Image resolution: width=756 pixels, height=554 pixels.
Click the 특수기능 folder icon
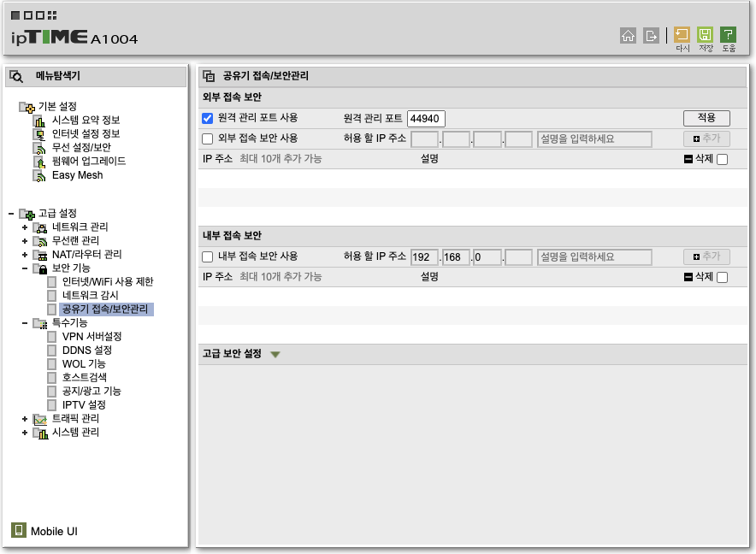(x=40, y=323)
